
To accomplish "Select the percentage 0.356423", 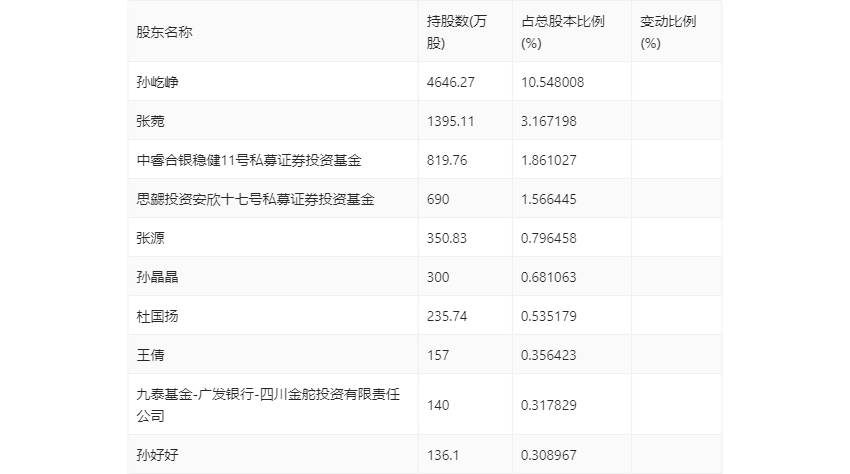I will click(x=549, y=355).
